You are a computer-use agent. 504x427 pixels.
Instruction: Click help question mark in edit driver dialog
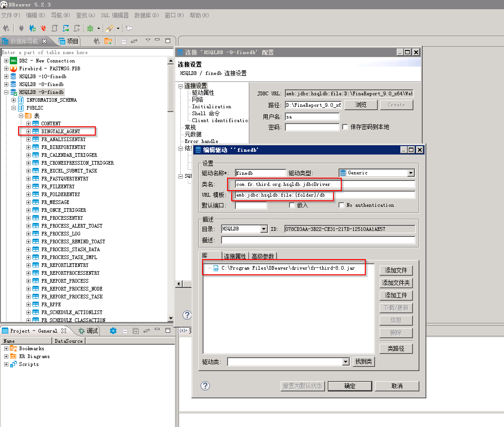205,386
